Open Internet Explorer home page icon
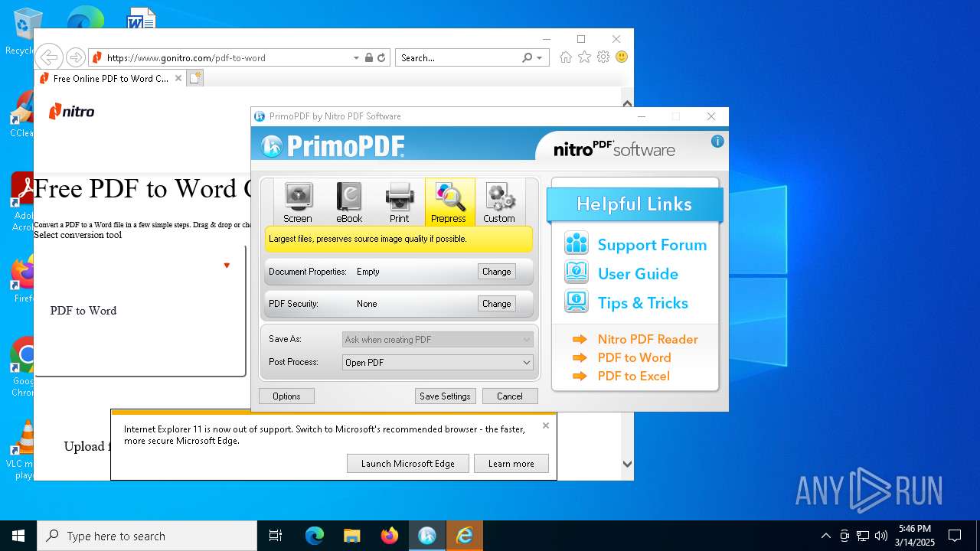Image resolution: width=980 pixels, height=551 pixels. coord(566,57)
